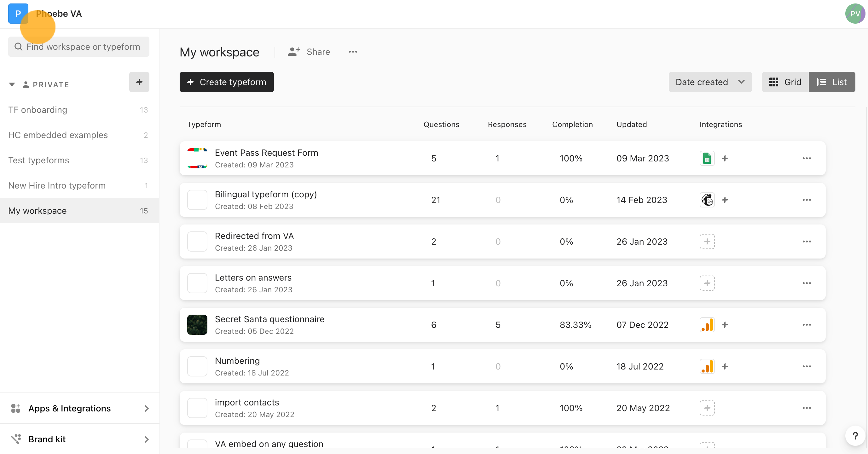The height and width of the screenshot is (454, 868).
Task: Click Google Analytics icon on Secret Santa questionnaire
Action: coord(707,325)
